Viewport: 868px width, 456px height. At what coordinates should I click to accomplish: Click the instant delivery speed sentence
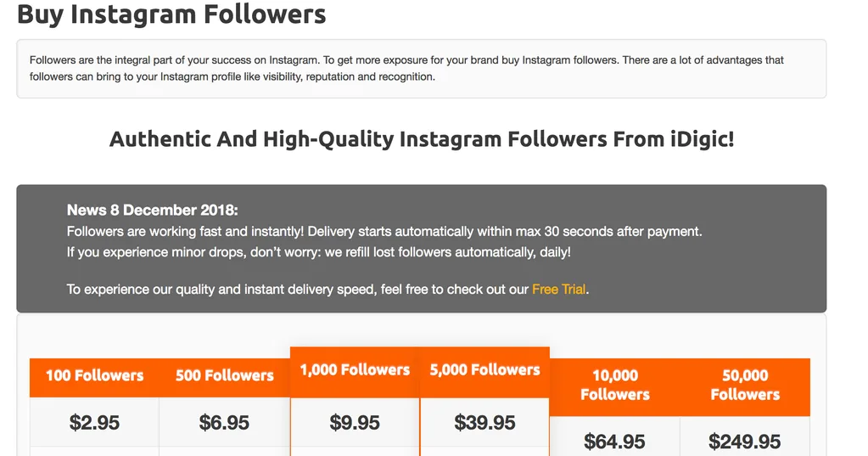(328, 290)
